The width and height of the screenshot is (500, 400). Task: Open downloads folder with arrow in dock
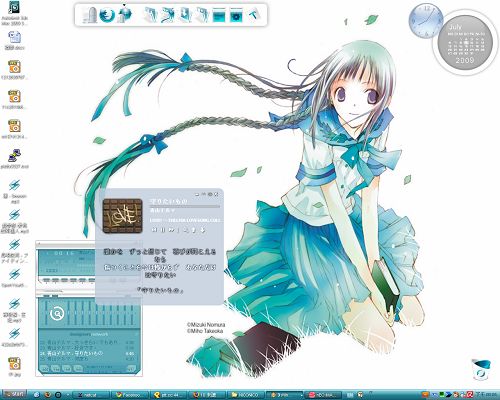(185, 15)
